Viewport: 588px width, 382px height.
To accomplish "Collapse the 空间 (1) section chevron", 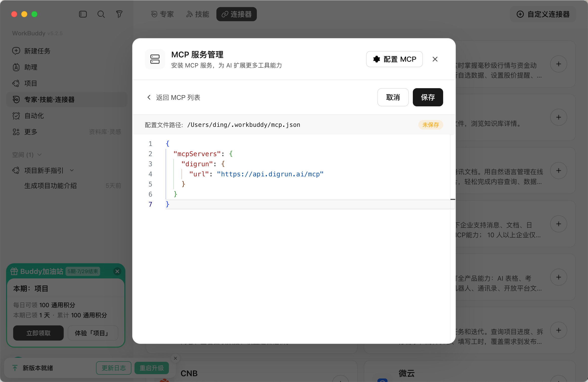I will 39,155.
